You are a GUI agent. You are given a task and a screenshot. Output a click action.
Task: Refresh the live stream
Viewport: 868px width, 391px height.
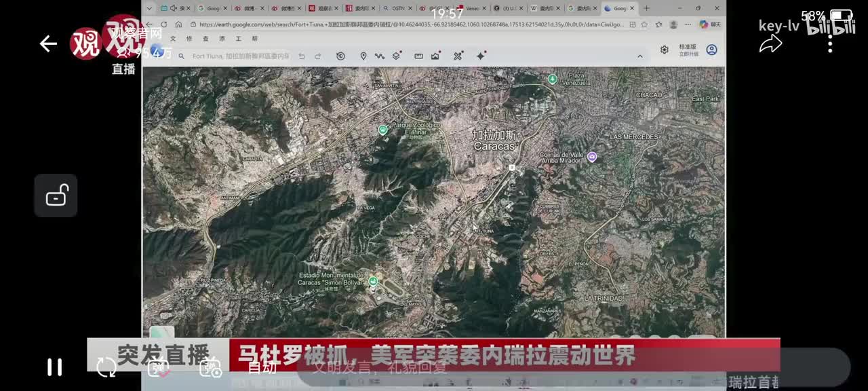pos(106,367)
